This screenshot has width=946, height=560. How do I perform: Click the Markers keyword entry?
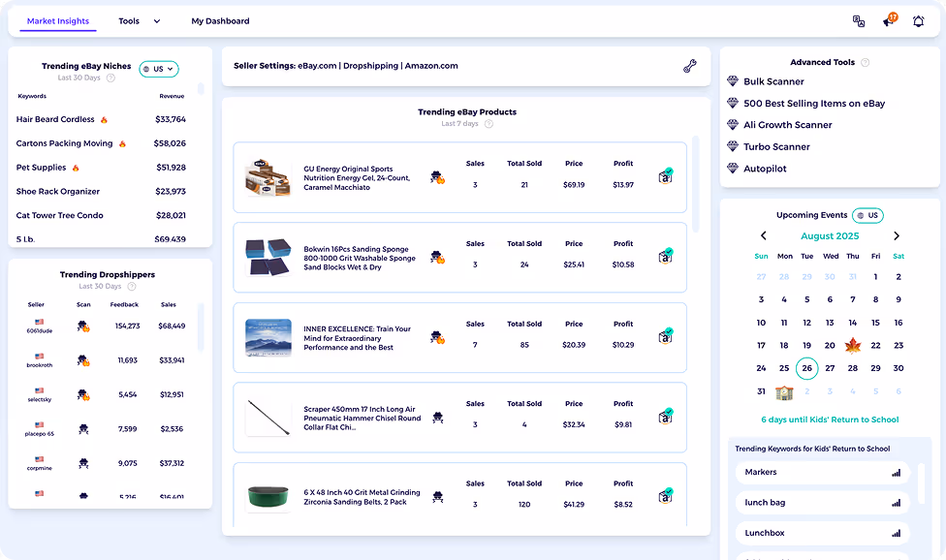click(x=822, y=473)
